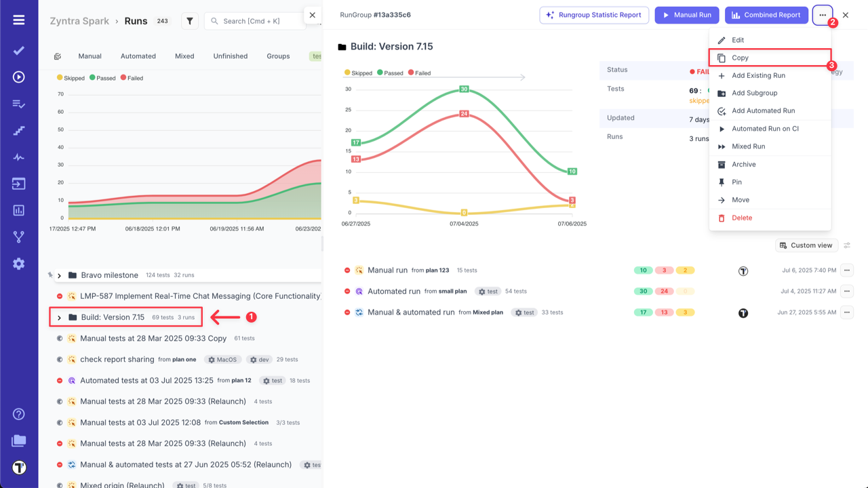Open the hamburger navigation menu
The image size is (868, 488).
tap(18, 18)
